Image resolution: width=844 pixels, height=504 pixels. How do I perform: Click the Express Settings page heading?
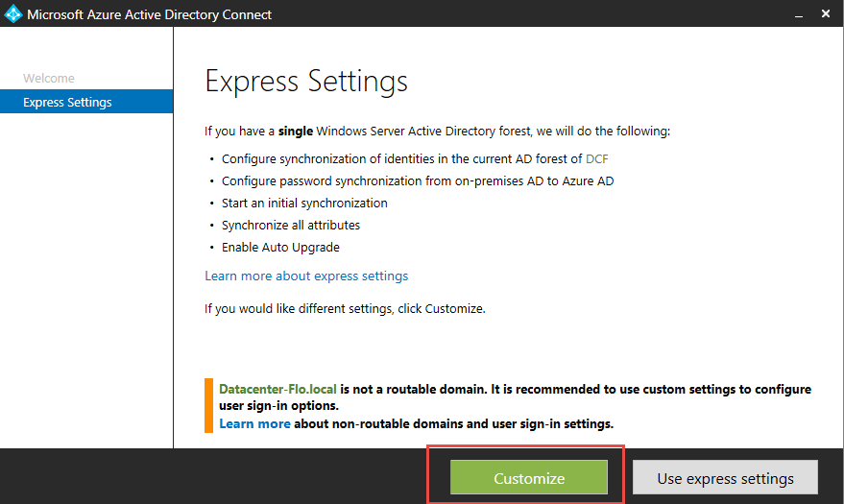306,81
